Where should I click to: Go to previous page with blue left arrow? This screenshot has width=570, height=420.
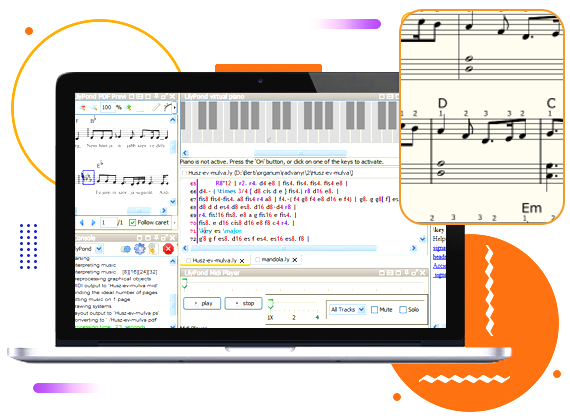click(82, 222)
